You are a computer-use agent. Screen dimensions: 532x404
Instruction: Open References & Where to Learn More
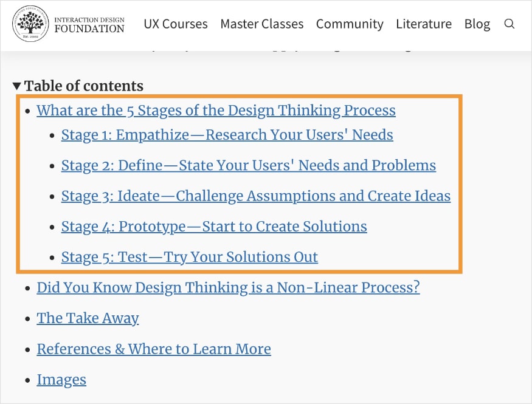(154, 349)
